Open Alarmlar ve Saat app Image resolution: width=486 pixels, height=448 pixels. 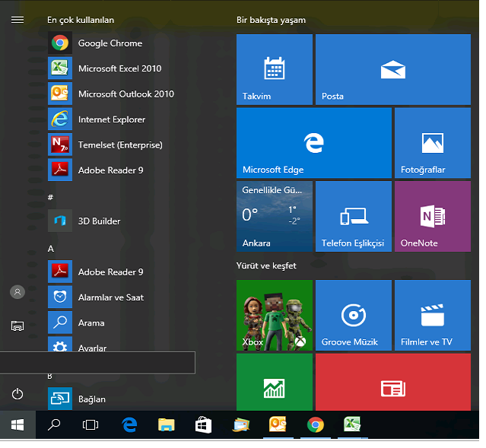[x=111, y=297]
